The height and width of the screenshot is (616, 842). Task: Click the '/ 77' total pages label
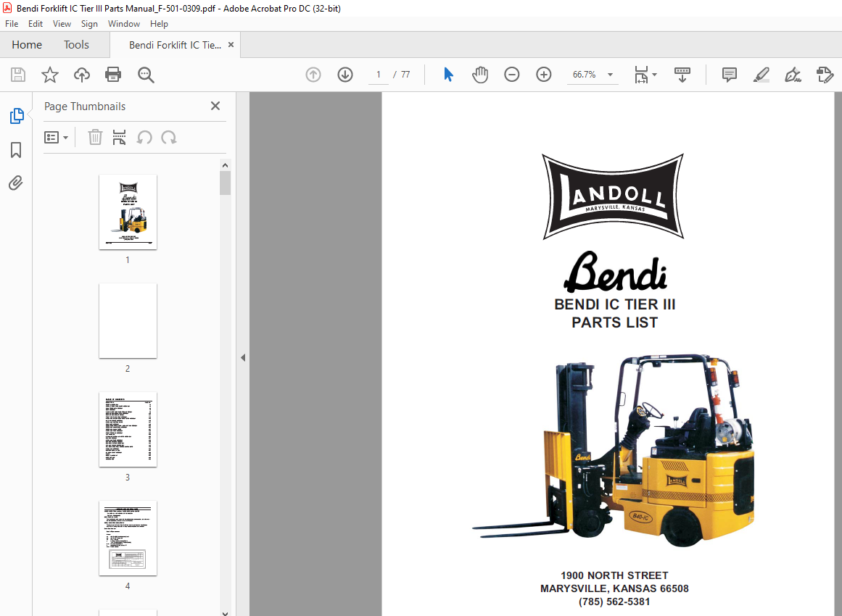pos(402,75)
